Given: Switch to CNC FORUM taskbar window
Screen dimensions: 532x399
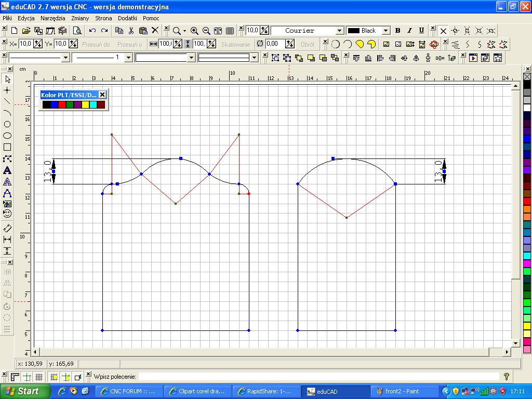Looking at the screenshot, I should [x=129, y=391].
